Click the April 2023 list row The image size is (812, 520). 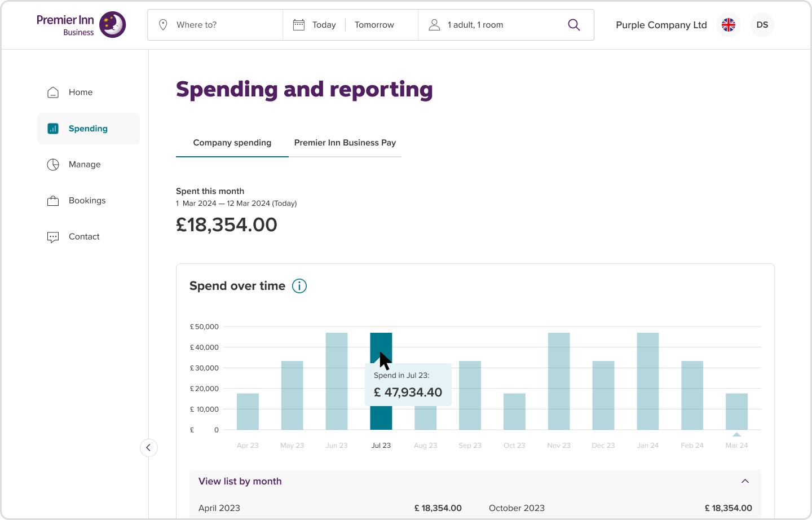tap(330, 508)
